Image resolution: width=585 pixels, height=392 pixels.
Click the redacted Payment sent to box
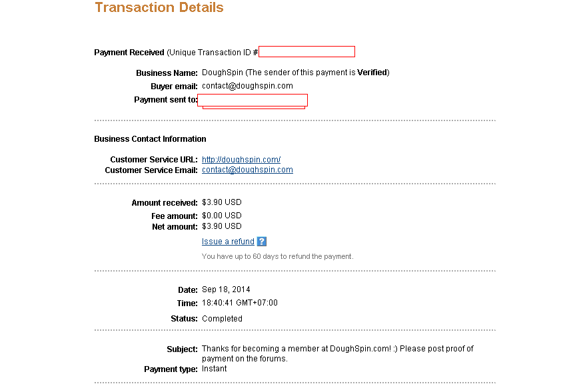[253, 100]
